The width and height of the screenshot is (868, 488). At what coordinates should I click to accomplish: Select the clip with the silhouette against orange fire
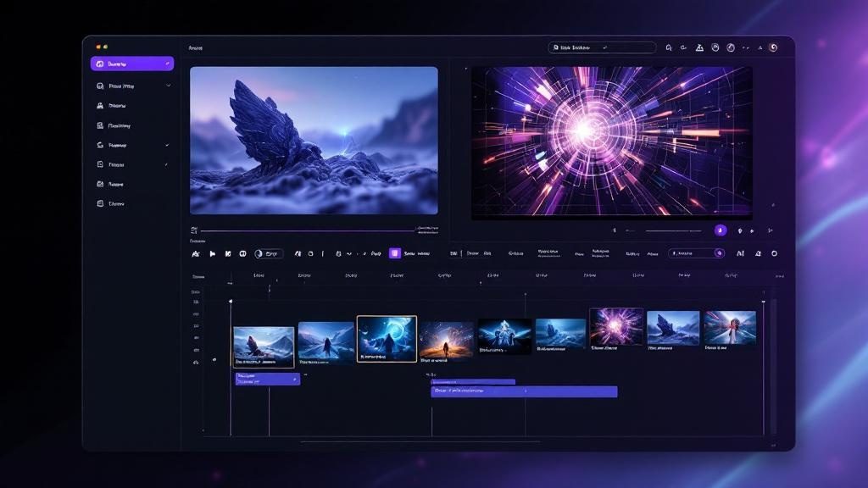(x=446, y=341)
